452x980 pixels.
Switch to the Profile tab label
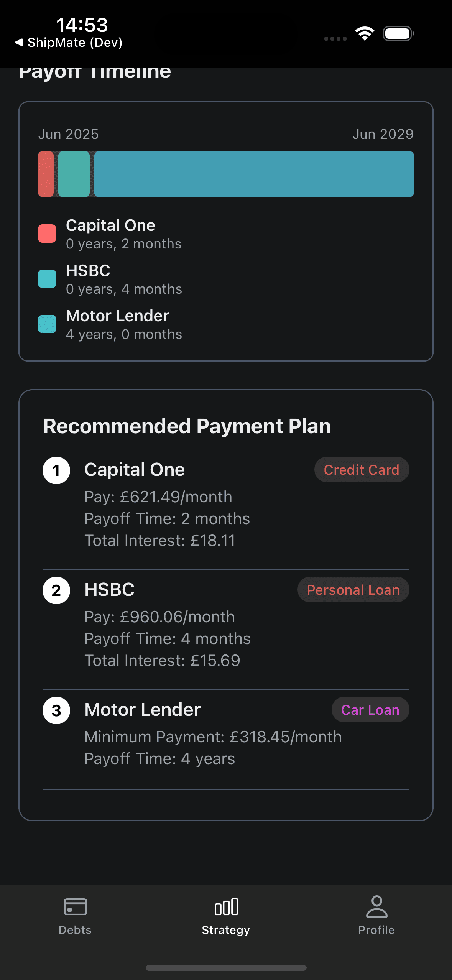[376, 930]
